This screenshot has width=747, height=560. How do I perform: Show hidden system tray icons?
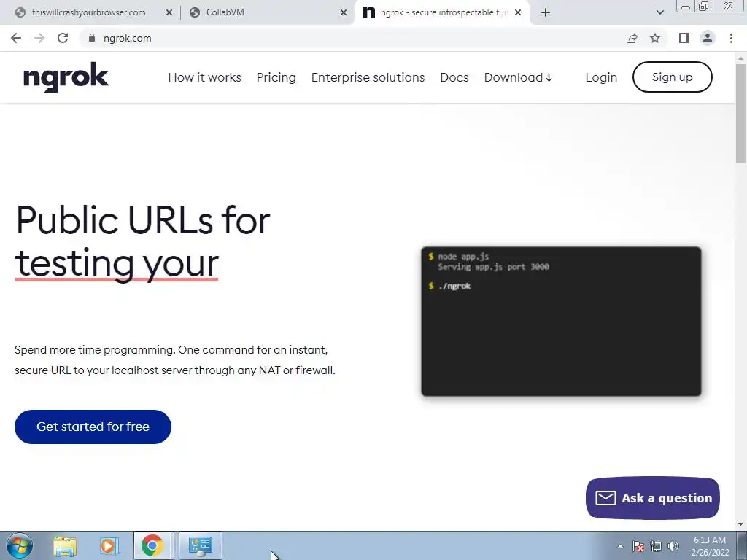(x=620, y=546)
